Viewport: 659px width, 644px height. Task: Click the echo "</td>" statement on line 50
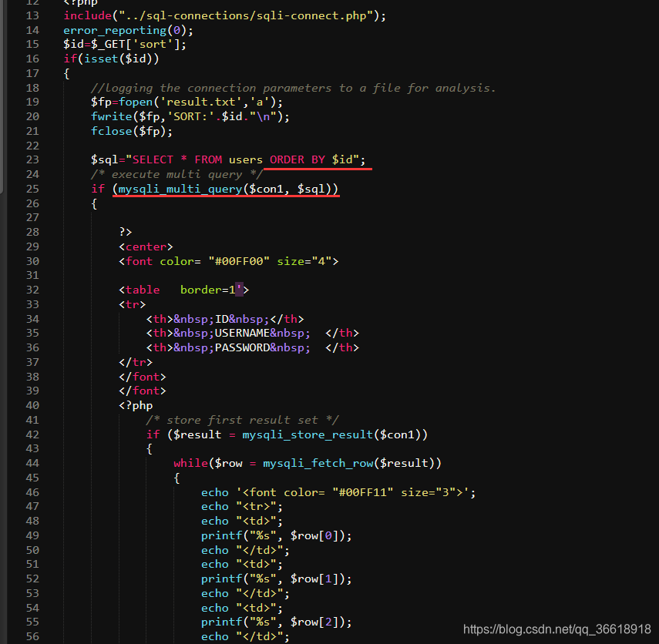245,550
